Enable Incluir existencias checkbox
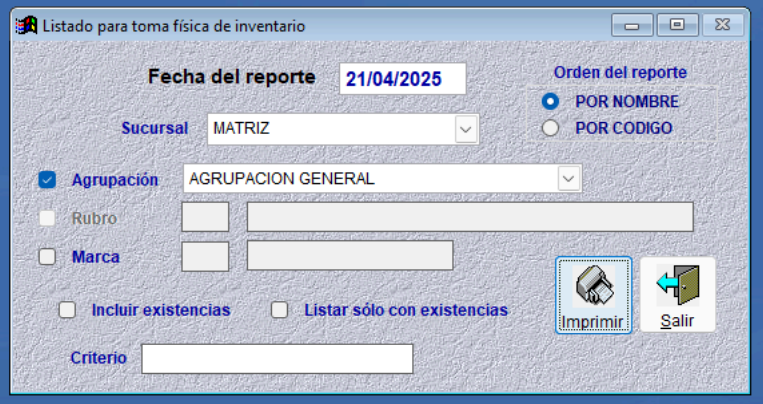763x404 pixels. [x=67, y=310]
